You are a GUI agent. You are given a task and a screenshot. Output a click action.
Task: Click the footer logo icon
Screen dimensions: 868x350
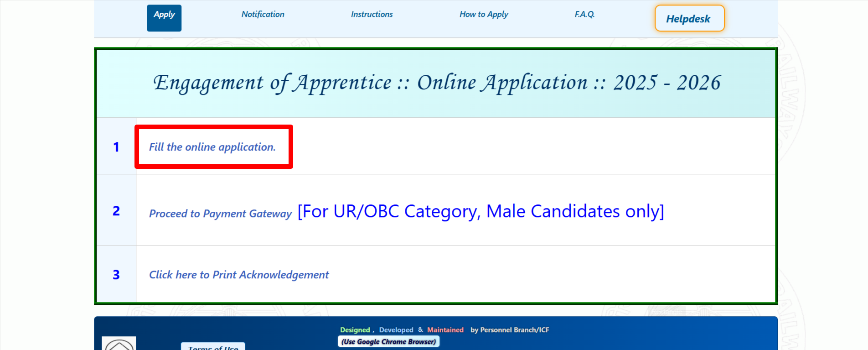(x=119, y=344)
